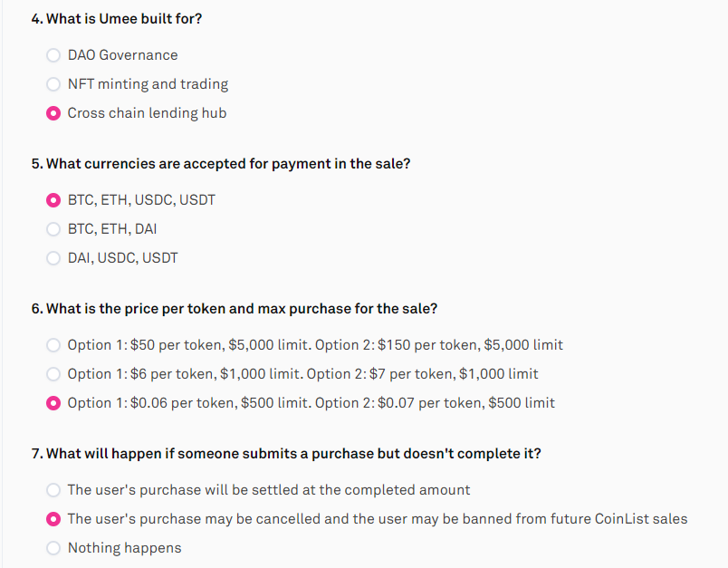The image size is (728, 568).
Task: Choose the Nothing happens radio option
Action: coord(53,548)
